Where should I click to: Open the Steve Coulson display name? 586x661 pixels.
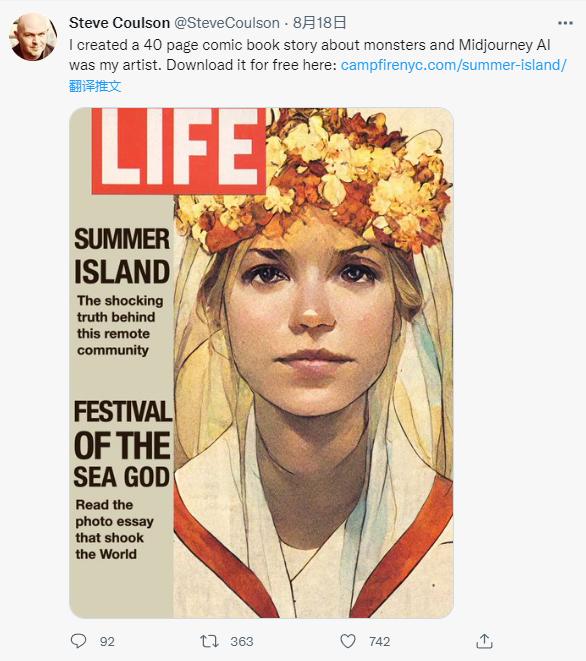tap(119, 23)
